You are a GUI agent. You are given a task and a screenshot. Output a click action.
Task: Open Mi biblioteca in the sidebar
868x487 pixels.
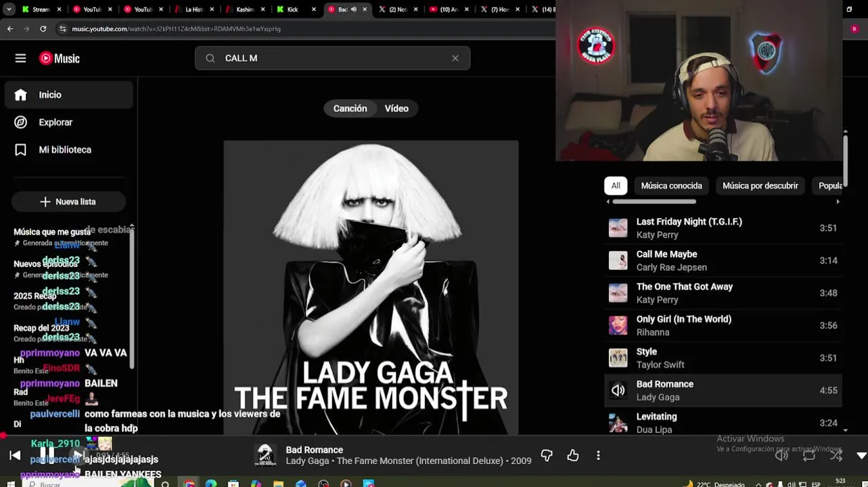point(68,149)
